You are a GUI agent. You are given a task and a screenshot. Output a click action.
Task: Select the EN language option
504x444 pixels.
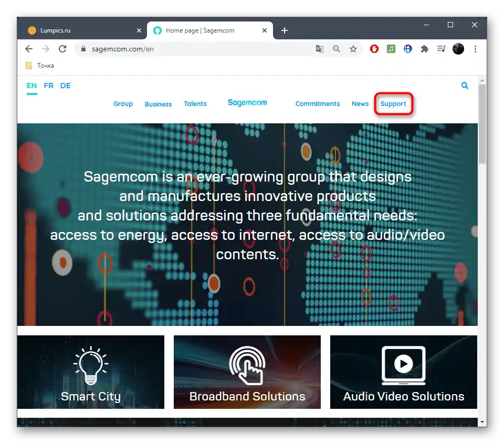coord(32,86)
